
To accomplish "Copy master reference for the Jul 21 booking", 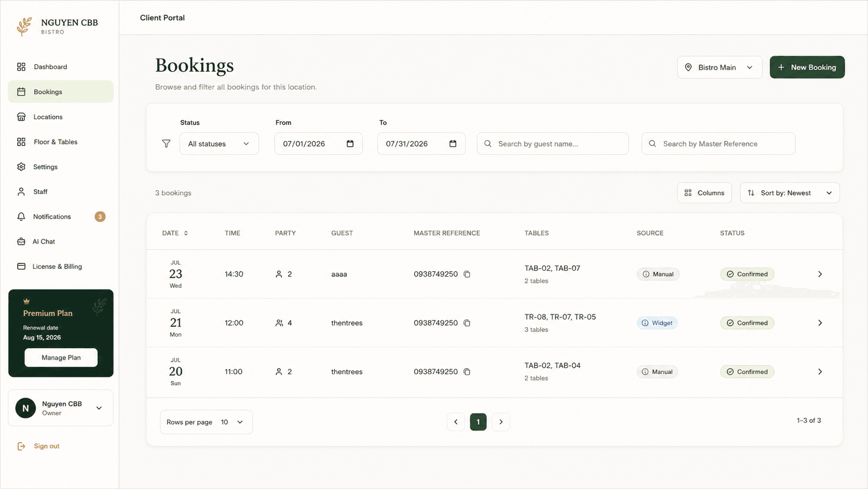I will point(467,323).
